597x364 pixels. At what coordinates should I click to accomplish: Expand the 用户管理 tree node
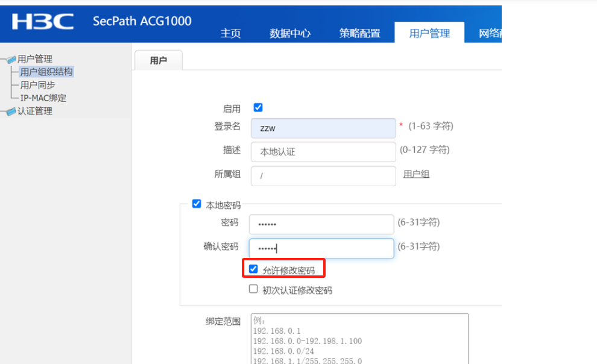click(x=34, y=59)
